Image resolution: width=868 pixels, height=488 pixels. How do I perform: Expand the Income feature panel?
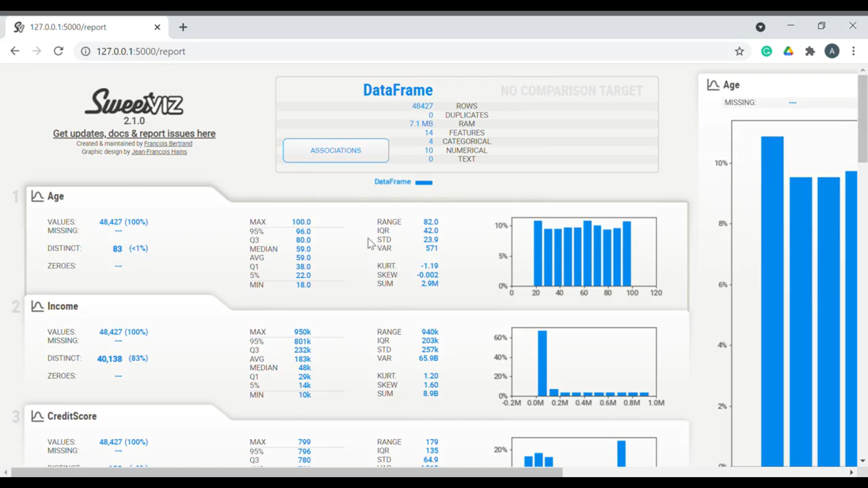[x=62, y=306]
